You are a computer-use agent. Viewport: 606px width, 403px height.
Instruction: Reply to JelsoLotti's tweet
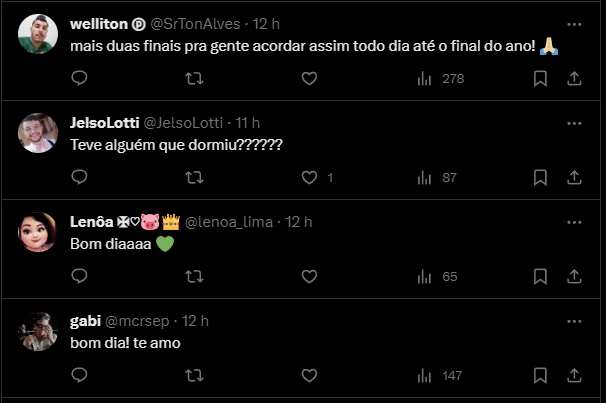coord(80,177)
